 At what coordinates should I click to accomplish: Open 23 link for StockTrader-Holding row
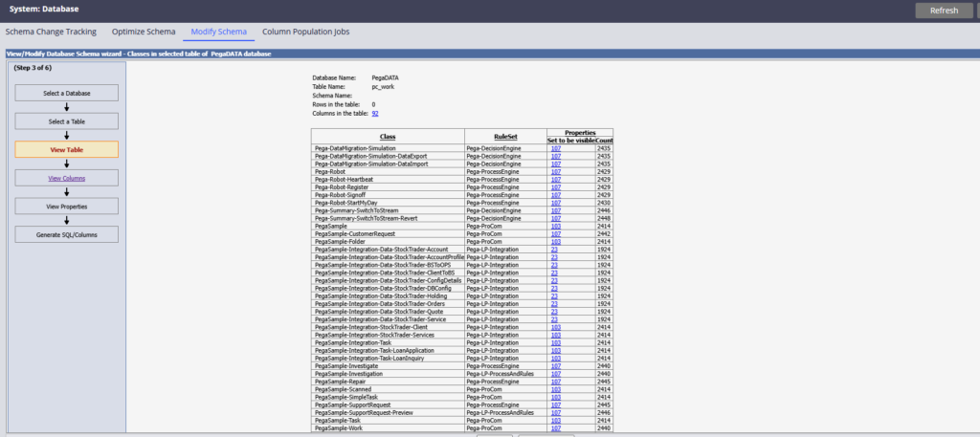click(554, 295)
